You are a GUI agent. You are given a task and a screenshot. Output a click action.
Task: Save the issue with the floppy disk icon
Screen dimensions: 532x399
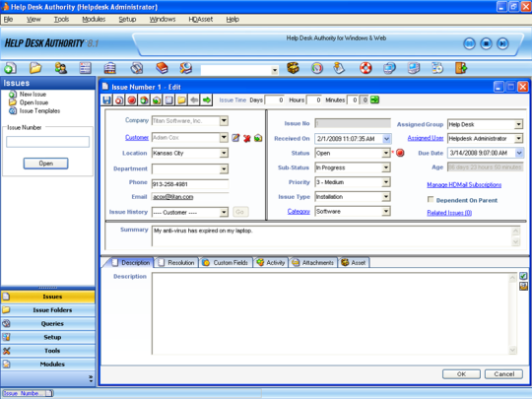coord(106,100)
